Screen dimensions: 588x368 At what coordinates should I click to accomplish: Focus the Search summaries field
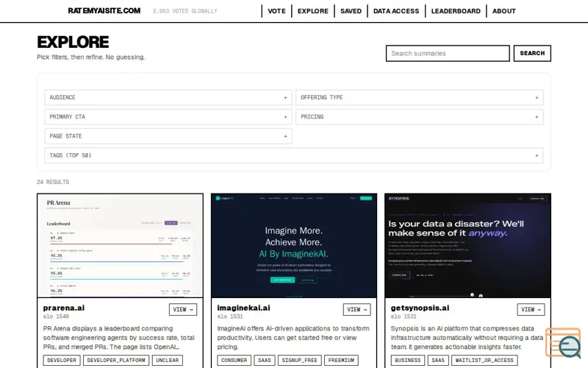pyautogui.click(x=448, y=53)
